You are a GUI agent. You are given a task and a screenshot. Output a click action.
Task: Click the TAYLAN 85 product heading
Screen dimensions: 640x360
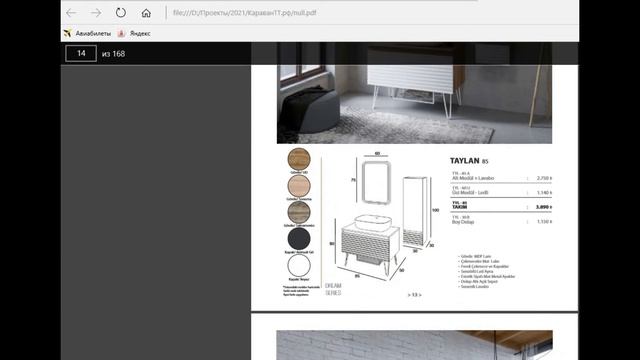tap(469, 161)
